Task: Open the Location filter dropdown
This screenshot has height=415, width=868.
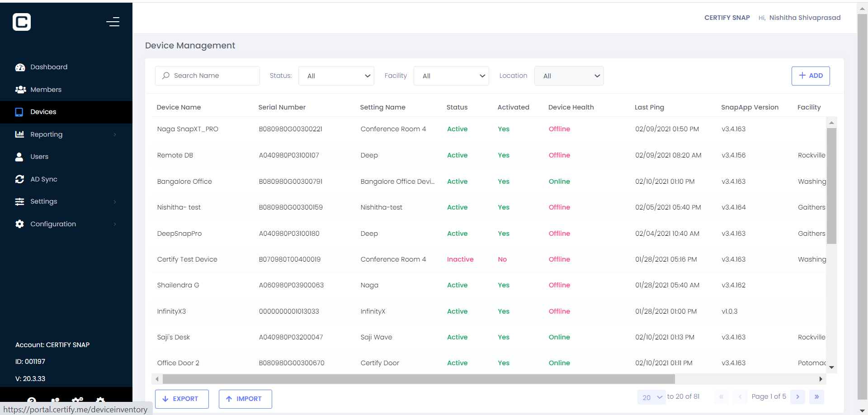Action: [569, 76]
